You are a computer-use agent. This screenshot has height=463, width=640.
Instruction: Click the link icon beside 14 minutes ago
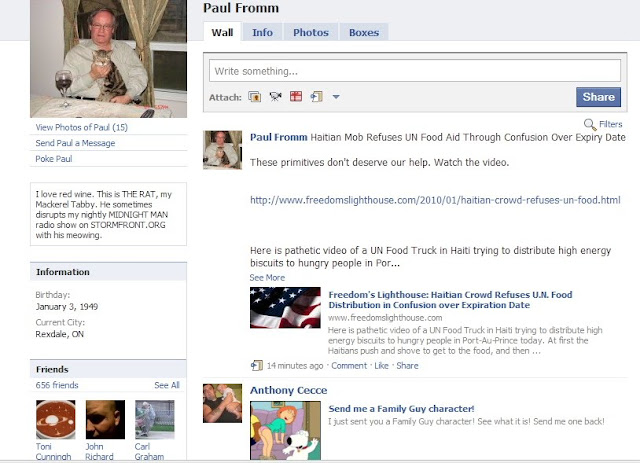click(x=256, y=365)
